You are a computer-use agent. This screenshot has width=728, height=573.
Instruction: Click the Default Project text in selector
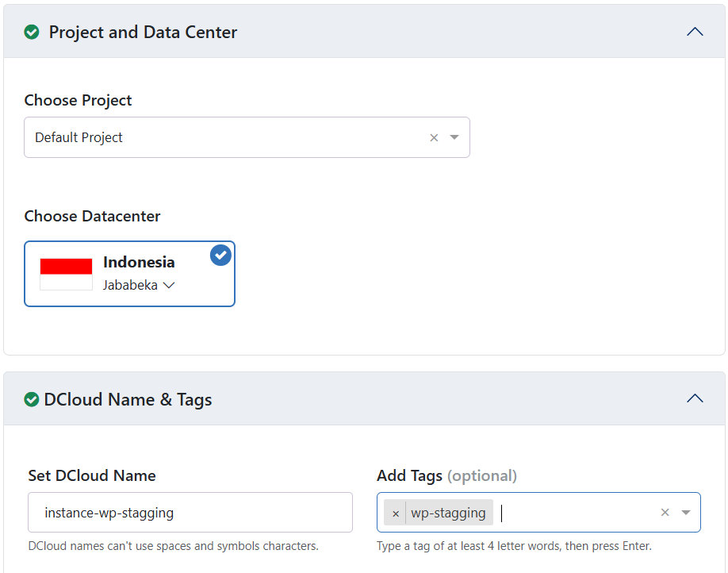79,137
